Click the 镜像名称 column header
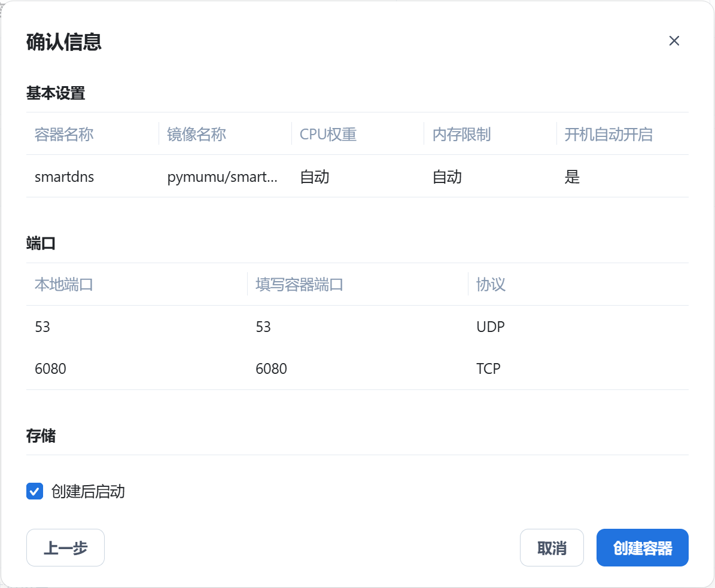Image resolution: width=715 pixels, height=588 pixels. pyautogui.click(x=197, y=134)
